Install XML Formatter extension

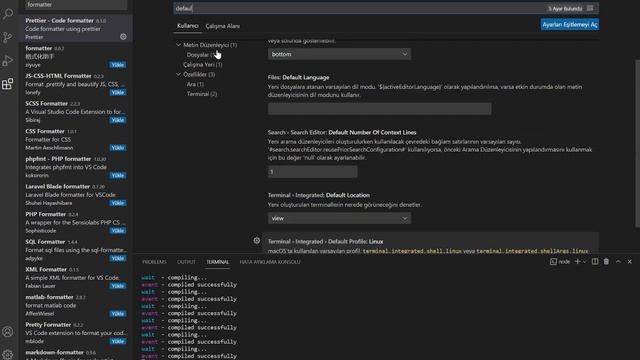point(118,286)
